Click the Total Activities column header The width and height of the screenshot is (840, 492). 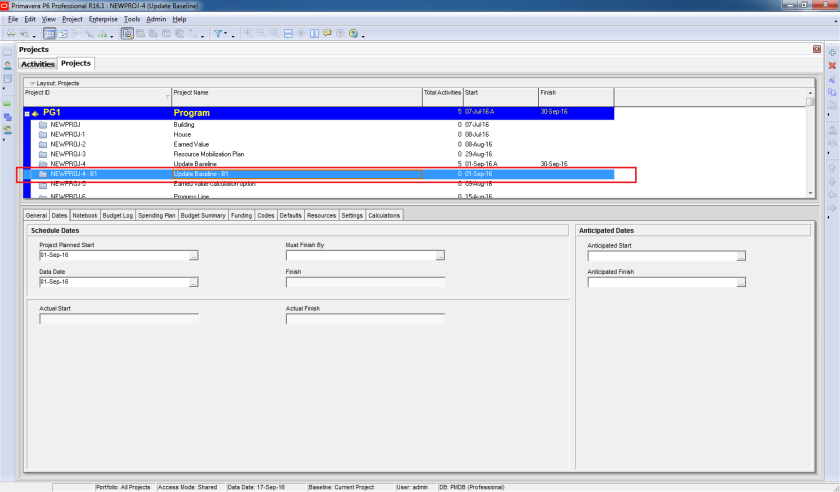(x=442, y=97)
